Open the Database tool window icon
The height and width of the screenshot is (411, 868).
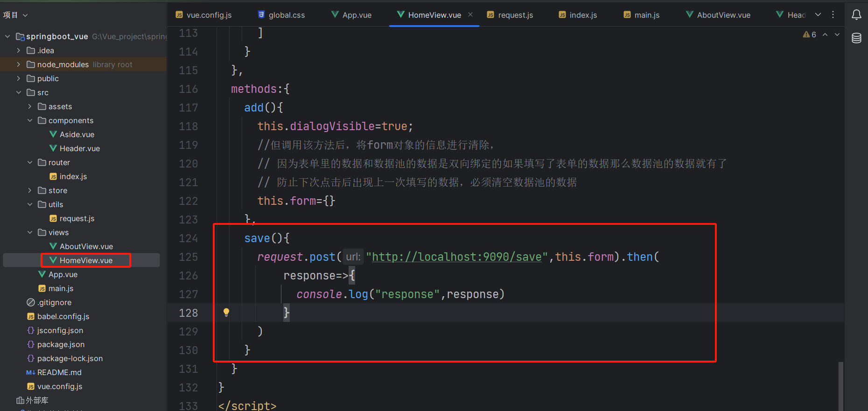click(856, 38)
